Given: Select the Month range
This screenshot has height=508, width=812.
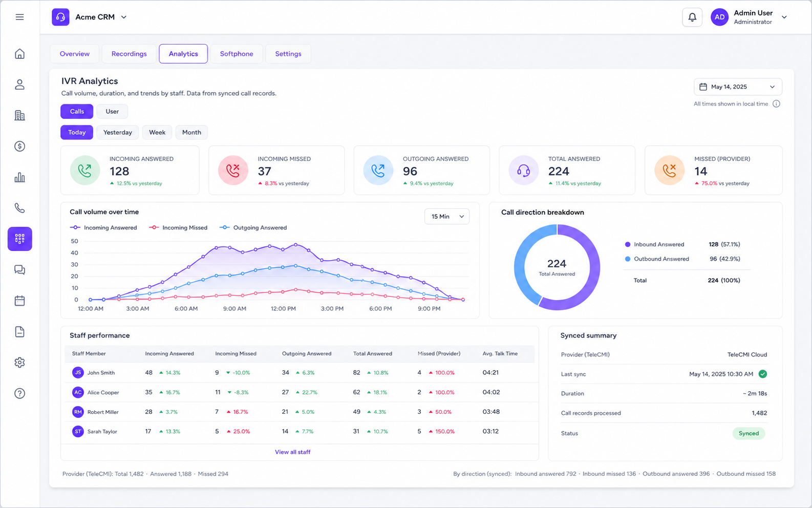Looking at the screenshot, I should [x=191, y=132].
